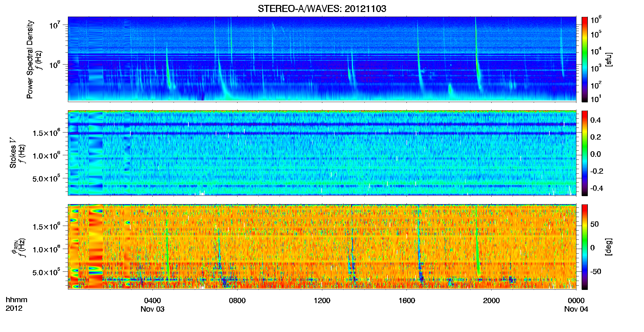This screenshot has width=644, height=332.
Task: Click the plot title STEREO-A/WAVES: 20121103
Action: [322, 9]
